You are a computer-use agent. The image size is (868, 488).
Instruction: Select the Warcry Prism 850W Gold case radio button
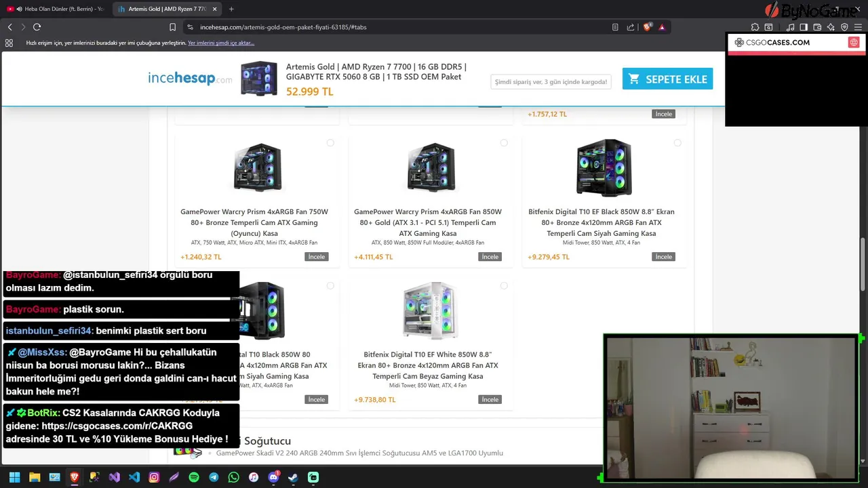tap(504, 143)
